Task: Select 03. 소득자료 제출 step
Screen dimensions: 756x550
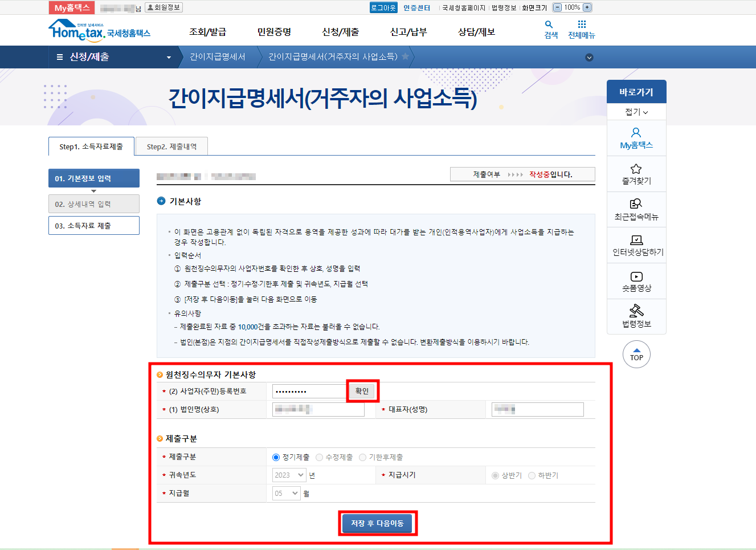Action: click(x=94, y=225)
